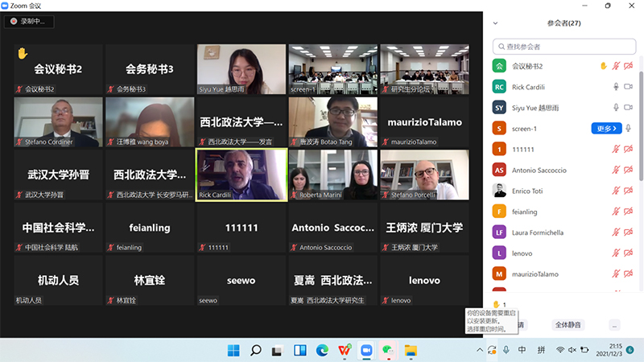Select lenovo in the participants list
This screenshot has height=362, width=644.
pyautogui.click(x=523, y=253)
